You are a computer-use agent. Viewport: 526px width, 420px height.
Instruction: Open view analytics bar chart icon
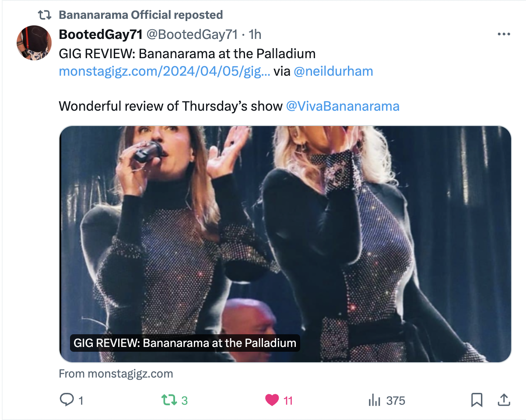tap(374, 400)
